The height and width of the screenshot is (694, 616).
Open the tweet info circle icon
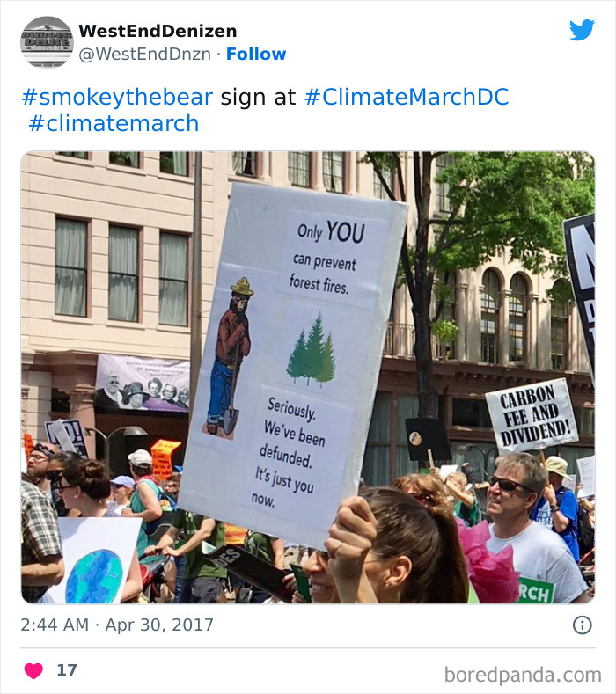tap(582, 625)
